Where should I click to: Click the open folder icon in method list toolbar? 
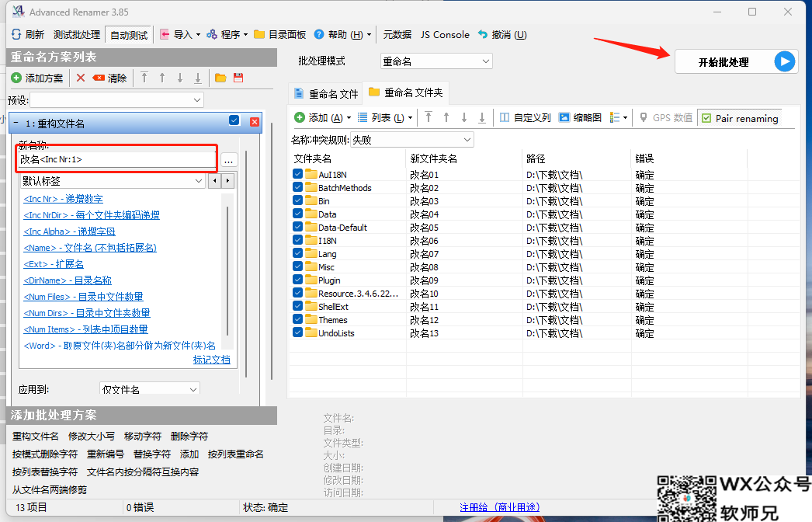220,78
